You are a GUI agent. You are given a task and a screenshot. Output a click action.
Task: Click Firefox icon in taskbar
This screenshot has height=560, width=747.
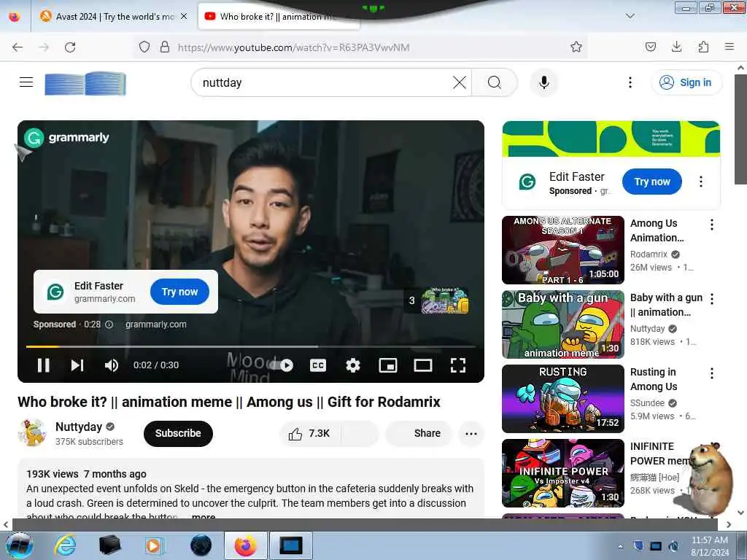[245, 545]
